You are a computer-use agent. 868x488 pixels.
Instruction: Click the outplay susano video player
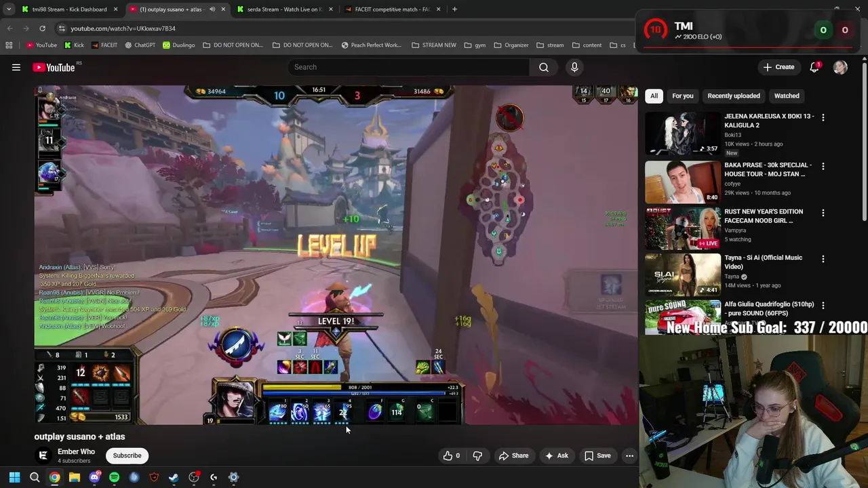click(x=336, y=255)
